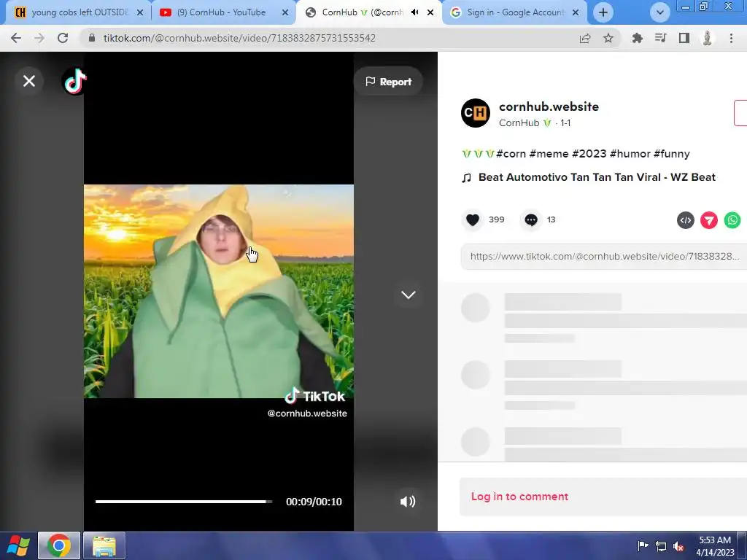
Task: Share this page from the address bar
Action: (585, 38)
